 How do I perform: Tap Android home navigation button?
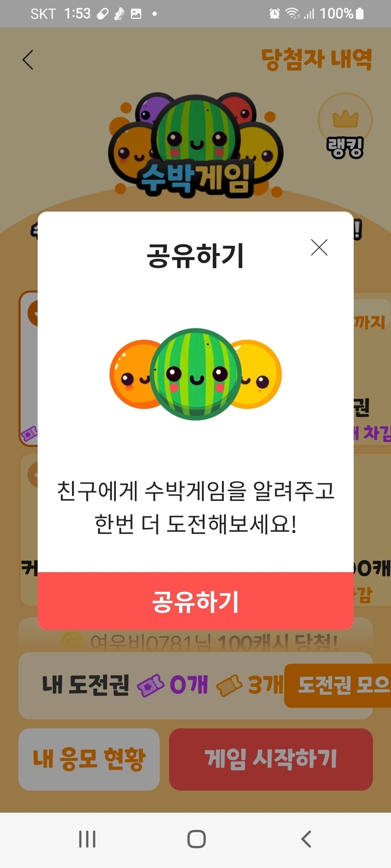pos(196,839)
